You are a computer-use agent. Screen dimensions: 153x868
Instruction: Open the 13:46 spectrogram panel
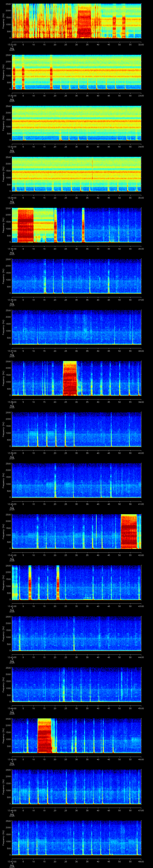click(77, 786)
